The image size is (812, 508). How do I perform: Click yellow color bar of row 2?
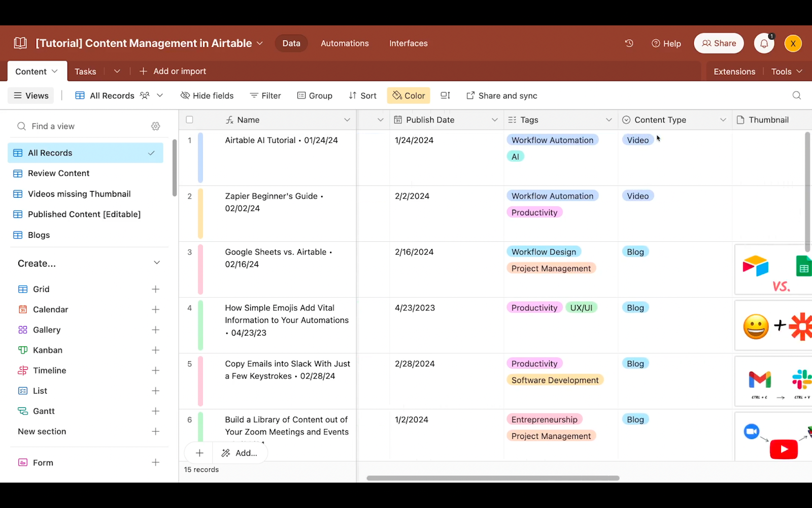point(200,213)
